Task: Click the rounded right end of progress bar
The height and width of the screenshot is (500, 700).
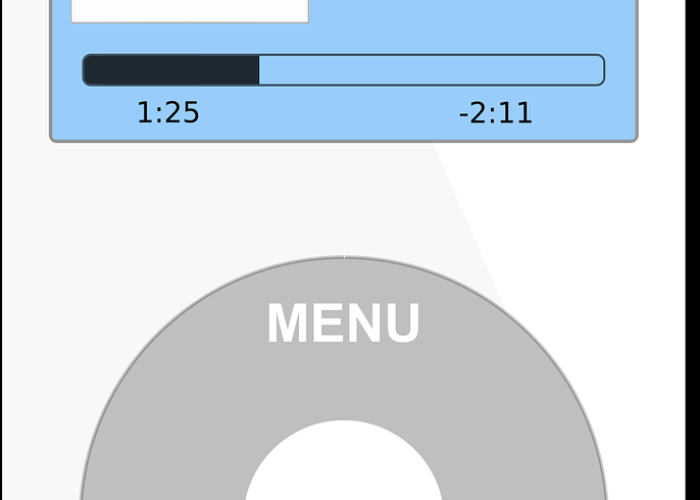Action: click(599, 70)
